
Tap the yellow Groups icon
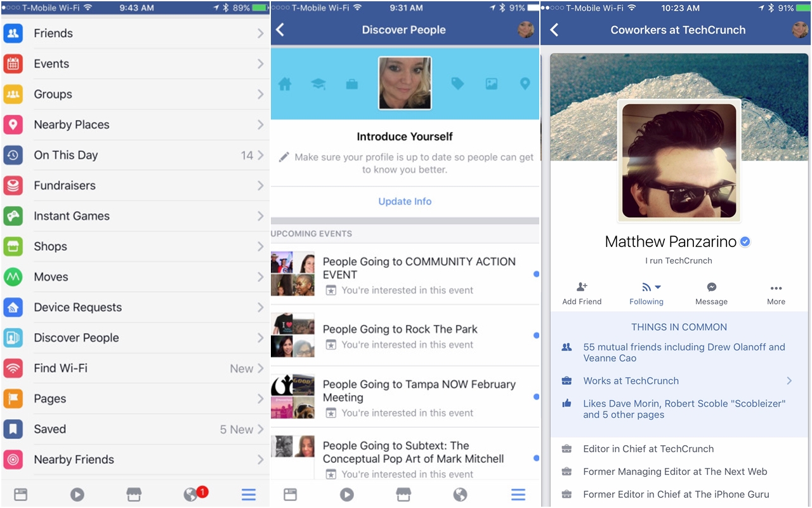coord(13,94)
